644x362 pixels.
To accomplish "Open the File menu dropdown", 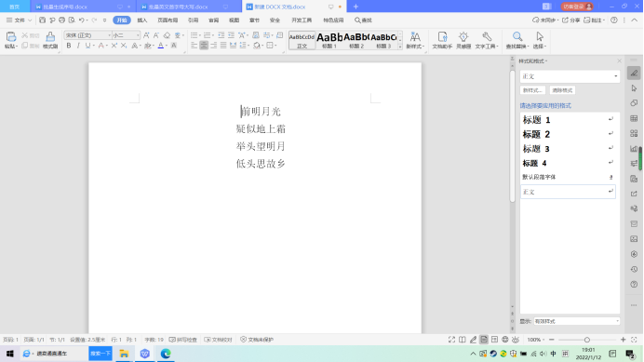I will tap(19, 20).
